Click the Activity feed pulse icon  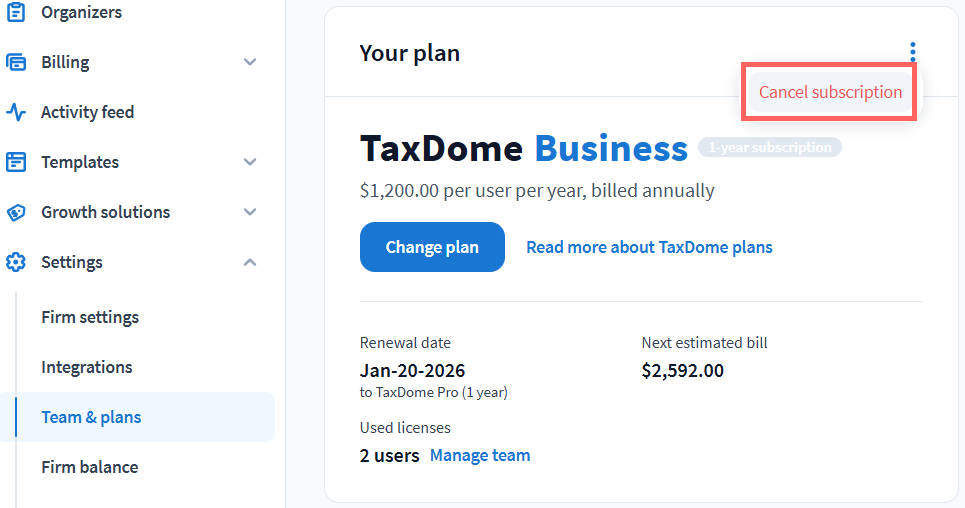click(16, 112)
